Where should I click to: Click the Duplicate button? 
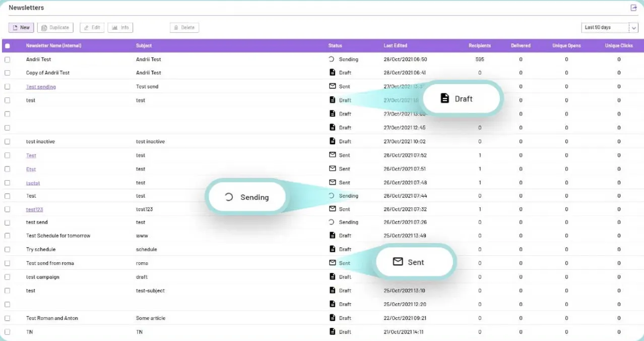55,27
